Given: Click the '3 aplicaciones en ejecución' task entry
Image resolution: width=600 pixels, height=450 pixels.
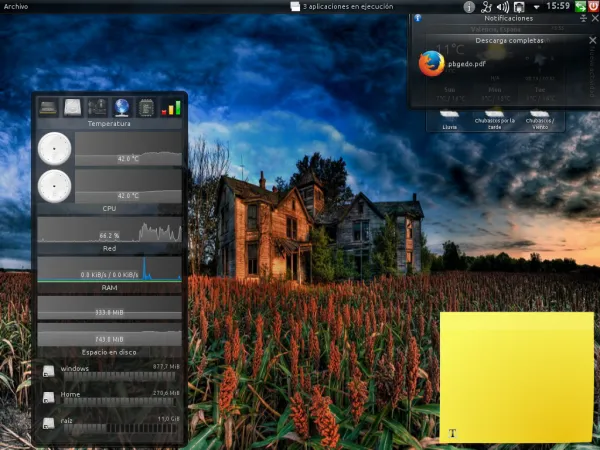Looking at the screenshot, I should tap(349, 7).
